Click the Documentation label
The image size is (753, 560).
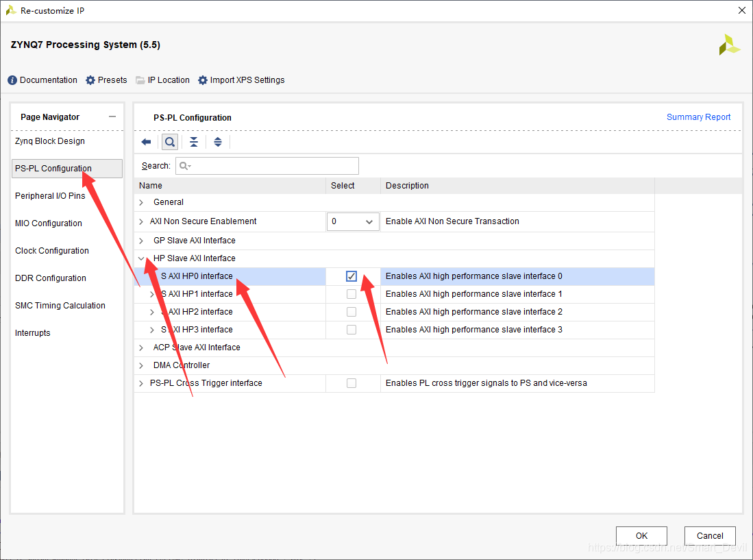[49, 80]
